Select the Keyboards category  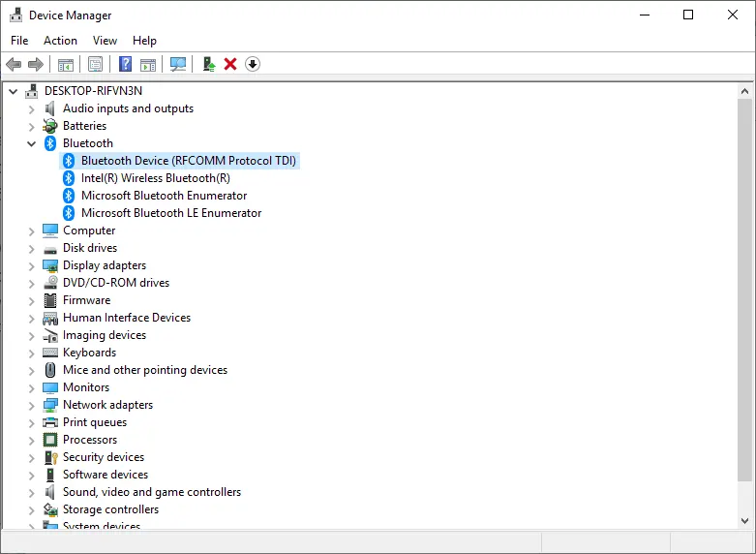click(89, 353)
